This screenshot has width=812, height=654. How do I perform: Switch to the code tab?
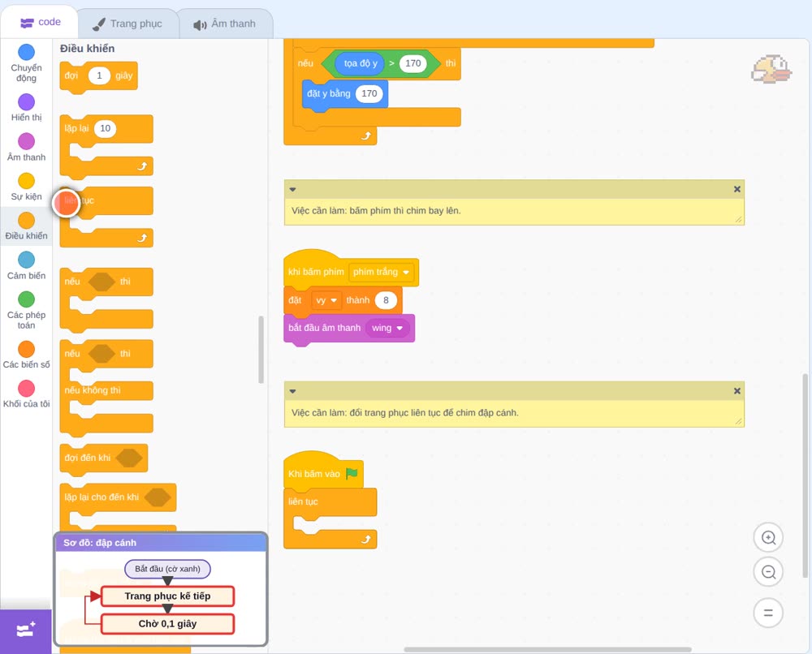pyautogui.click(x=40, y=22)
